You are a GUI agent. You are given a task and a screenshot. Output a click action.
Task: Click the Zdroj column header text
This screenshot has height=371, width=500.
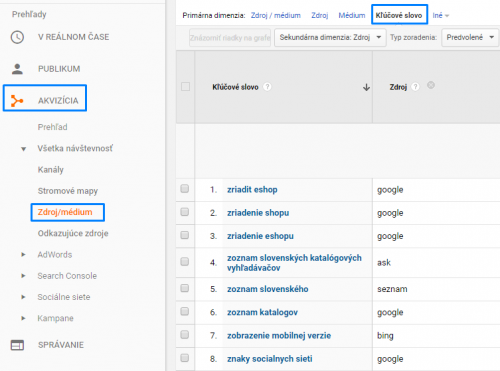398,87
